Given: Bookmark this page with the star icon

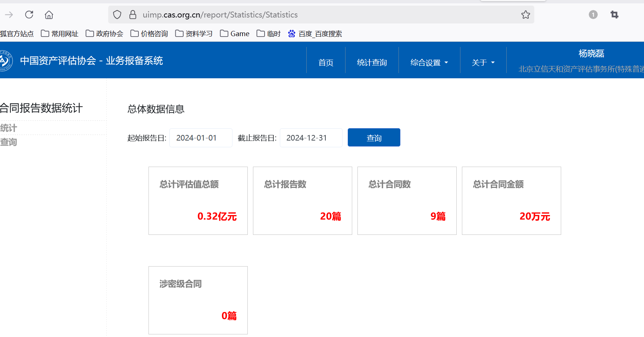Looking at the screenshot, I should click(x=525, y=15).
